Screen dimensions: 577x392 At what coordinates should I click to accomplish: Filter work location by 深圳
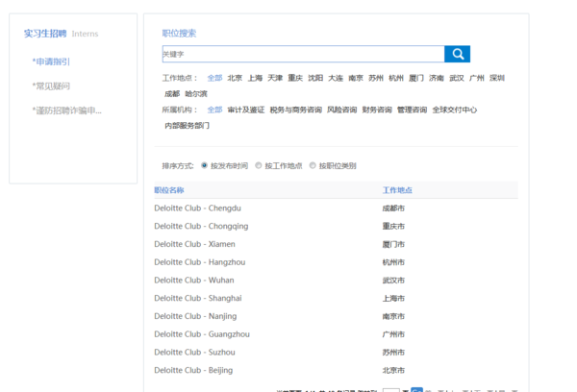497,78
